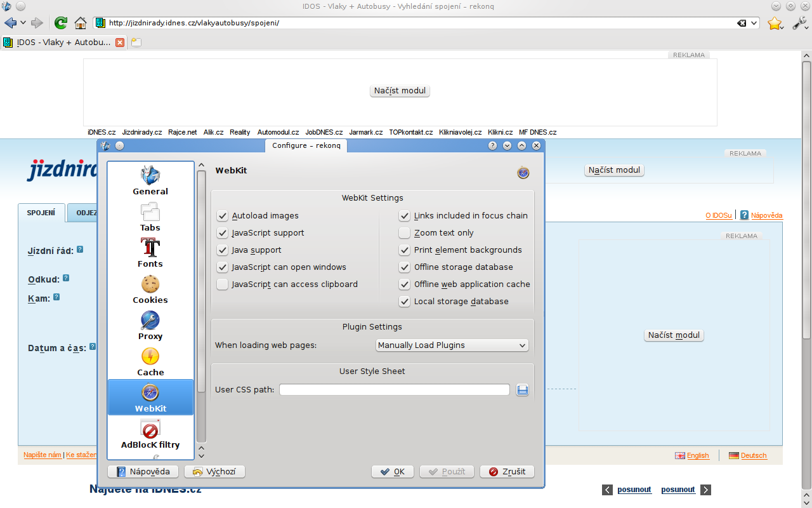Disable JavaScript support checkbox
Image resolution: width=812 pixels, height=508 pixels.
222,233
